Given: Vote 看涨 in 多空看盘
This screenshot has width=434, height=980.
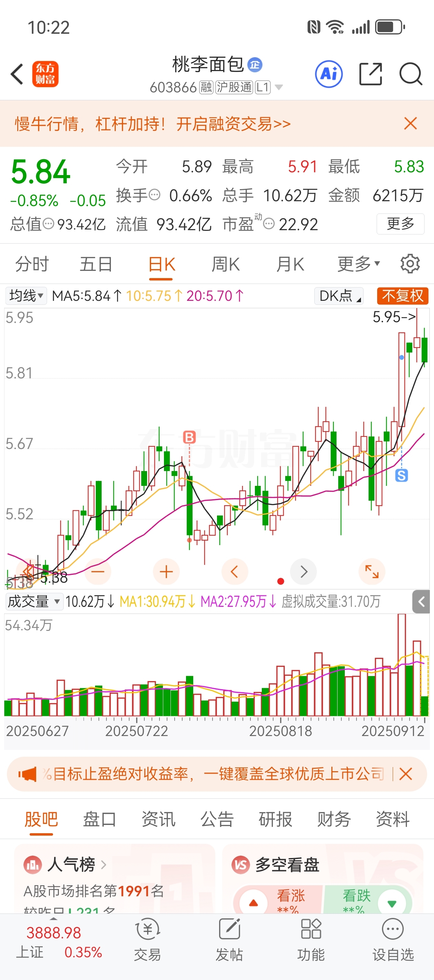Looking at the screenshot, I should 278,900.
